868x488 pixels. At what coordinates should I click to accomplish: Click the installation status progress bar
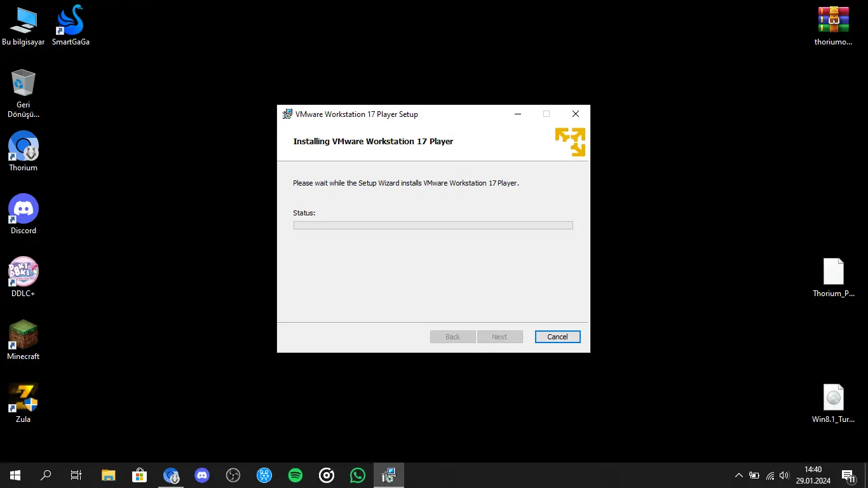coord(433,225)
